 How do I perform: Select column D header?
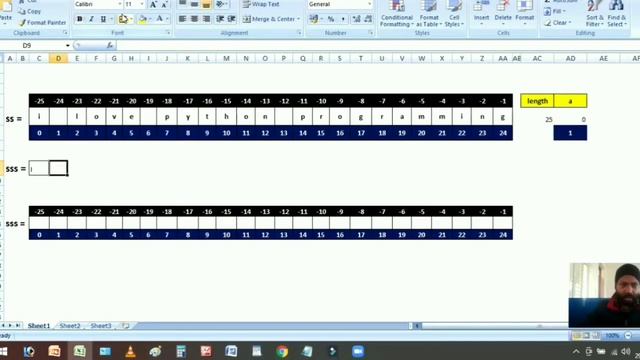(58, 58)
